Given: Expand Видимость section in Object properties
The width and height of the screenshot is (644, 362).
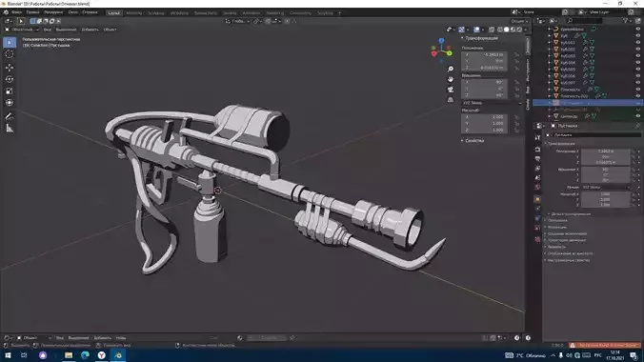Looking at the screenshot, I should [556, 247].
